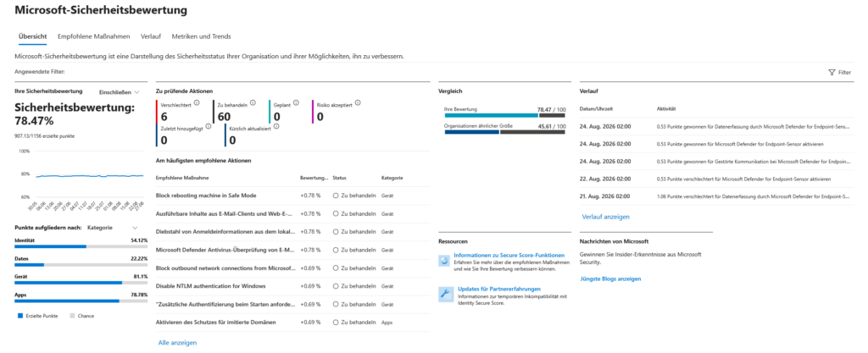
Task: Expand the Einschließen dropdown
Action: coord(119,92)
